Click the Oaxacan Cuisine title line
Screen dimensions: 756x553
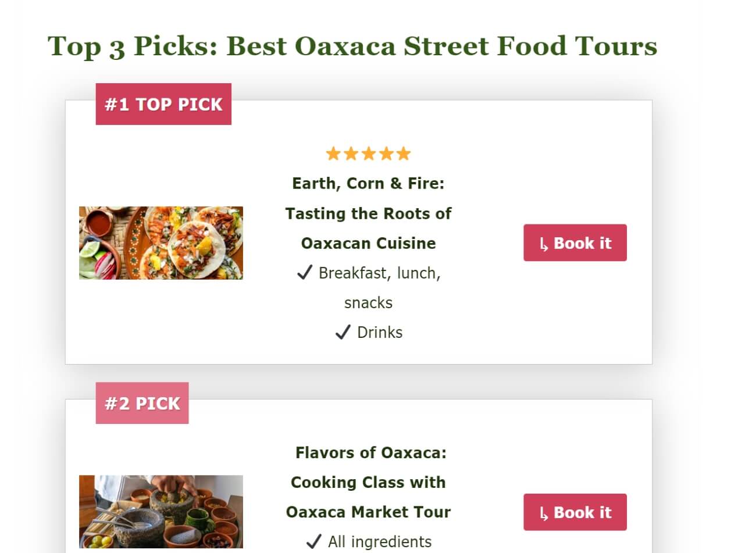point(368,243)
